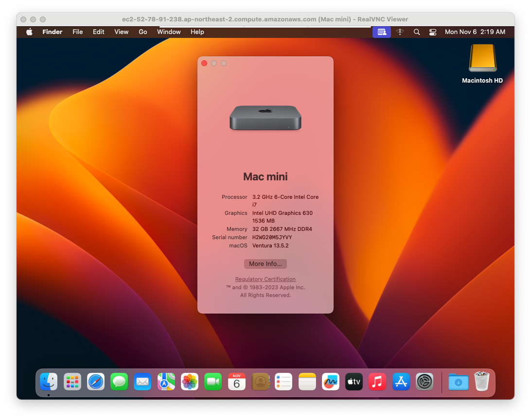This screenshot has width=531, height=420.
Task: Open the Edit menu
Action: [99, 32]
